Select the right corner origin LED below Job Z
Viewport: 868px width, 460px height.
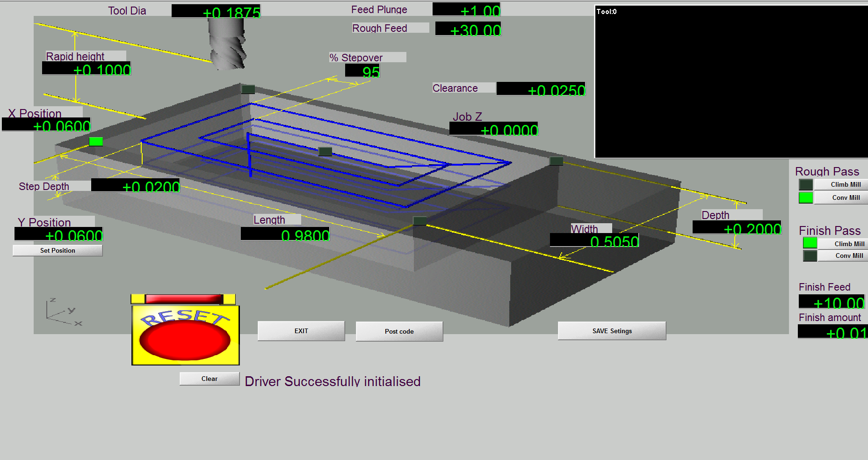556,161
